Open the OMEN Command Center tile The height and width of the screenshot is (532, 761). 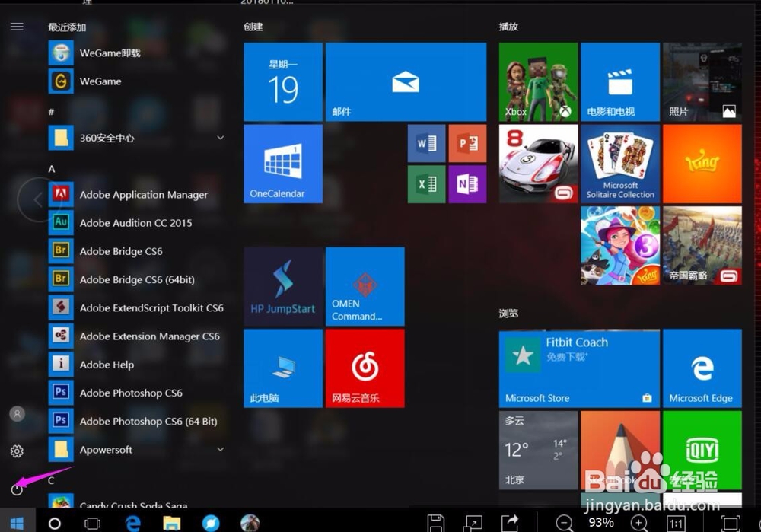pos(365,286)
